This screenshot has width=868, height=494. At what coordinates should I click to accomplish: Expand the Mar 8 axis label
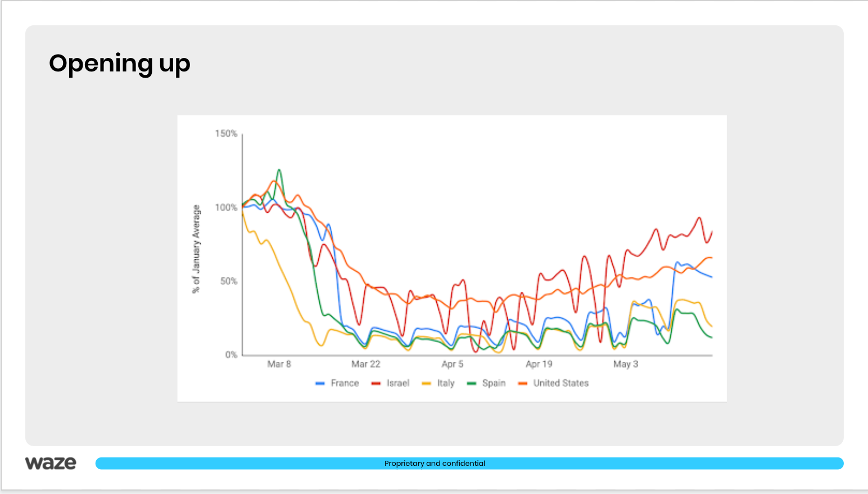(279, 364)
